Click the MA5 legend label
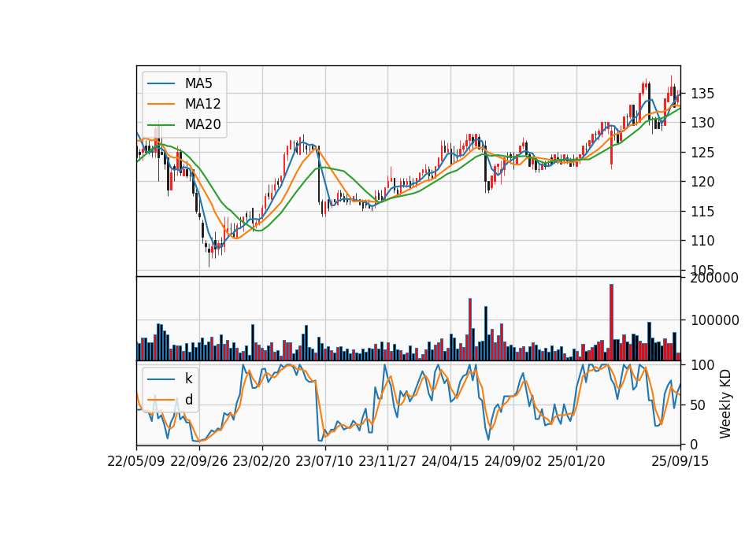Image resolution: width=756 pixels, height=543 pixels. coord(198,83)
